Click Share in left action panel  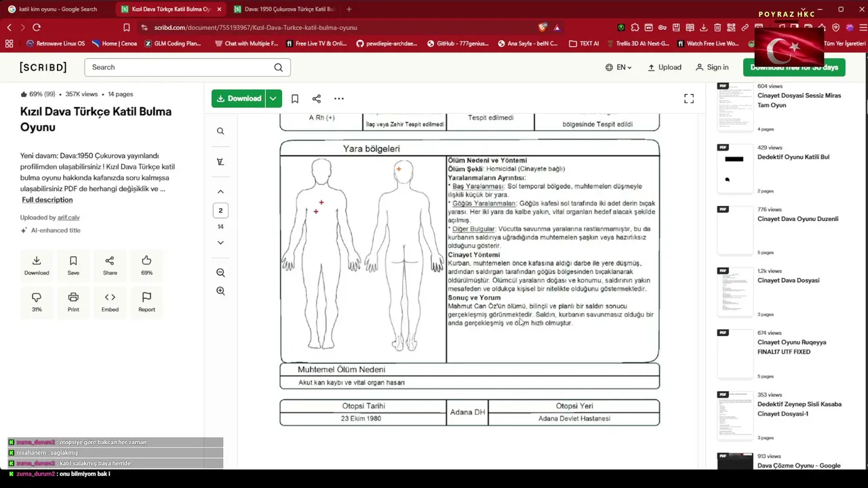[110, 265]
